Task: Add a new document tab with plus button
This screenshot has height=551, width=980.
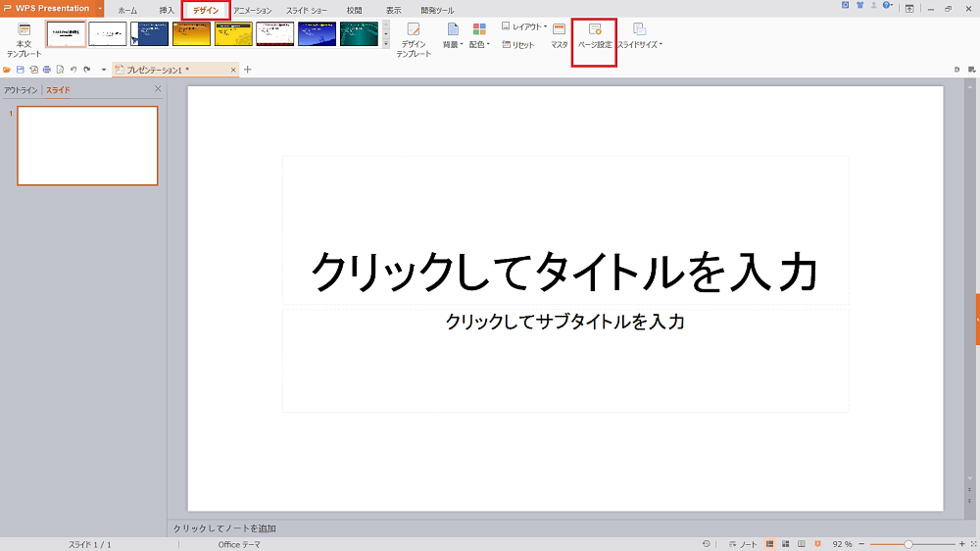Action: pos(248,70)
